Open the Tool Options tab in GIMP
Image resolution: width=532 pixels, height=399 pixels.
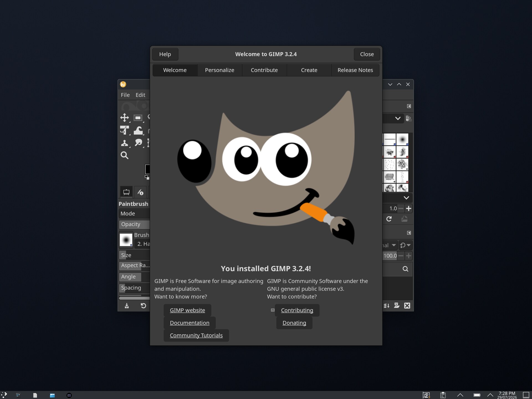[126, 192]
